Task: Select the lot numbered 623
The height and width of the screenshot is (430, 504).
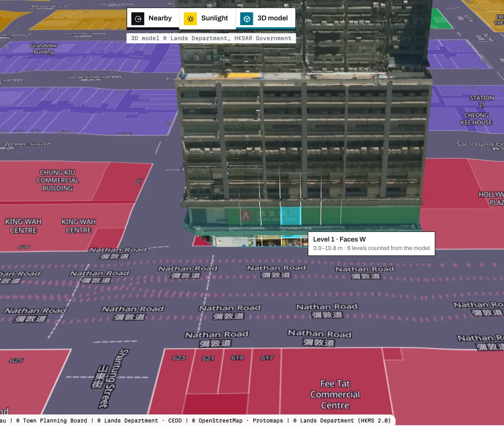Action: pos(179,358)
